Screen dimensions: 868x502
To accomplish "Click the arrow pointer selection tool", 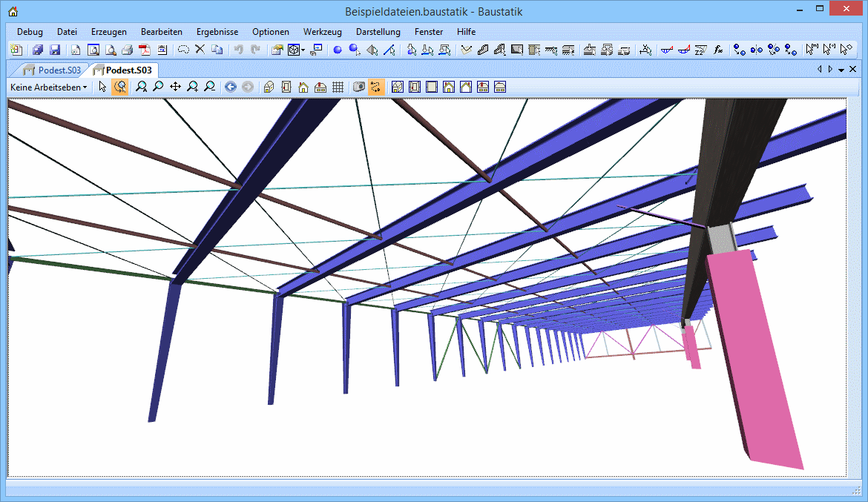I will [102, 87].
